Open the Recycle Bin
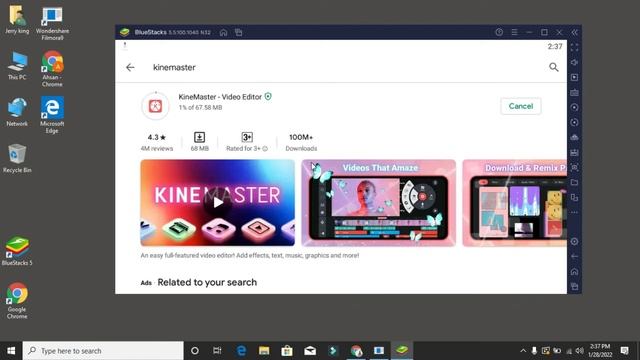The height and width of the screenshot is (360, 640). coord(17,158)
